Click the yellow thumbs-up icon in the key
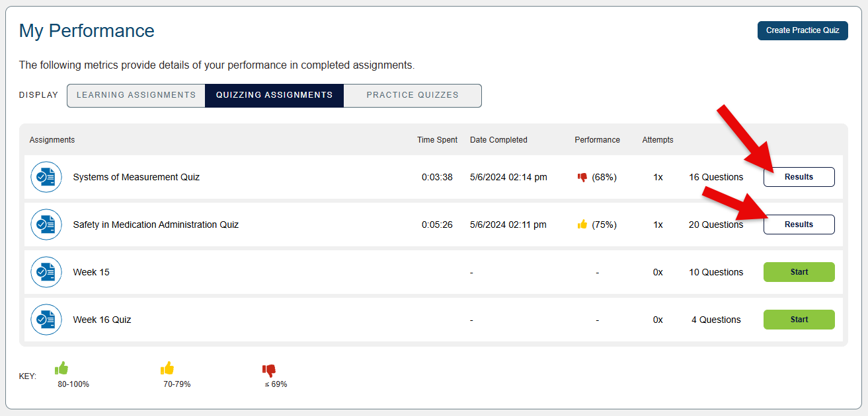Viewport: 868px width, 416px height. click(167, 368)
